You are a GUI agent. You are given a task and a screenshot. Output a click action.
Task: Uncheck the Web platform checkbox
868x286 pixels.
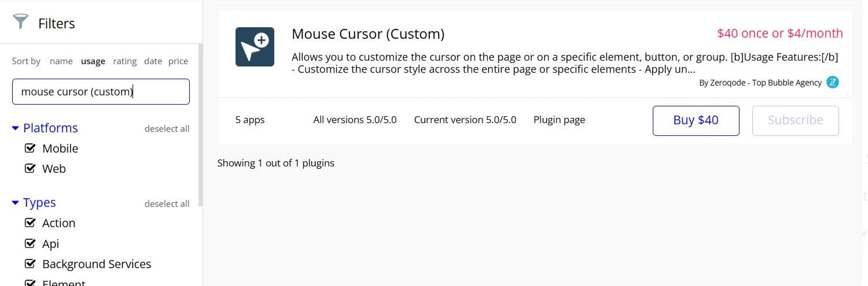pos(31,169)
